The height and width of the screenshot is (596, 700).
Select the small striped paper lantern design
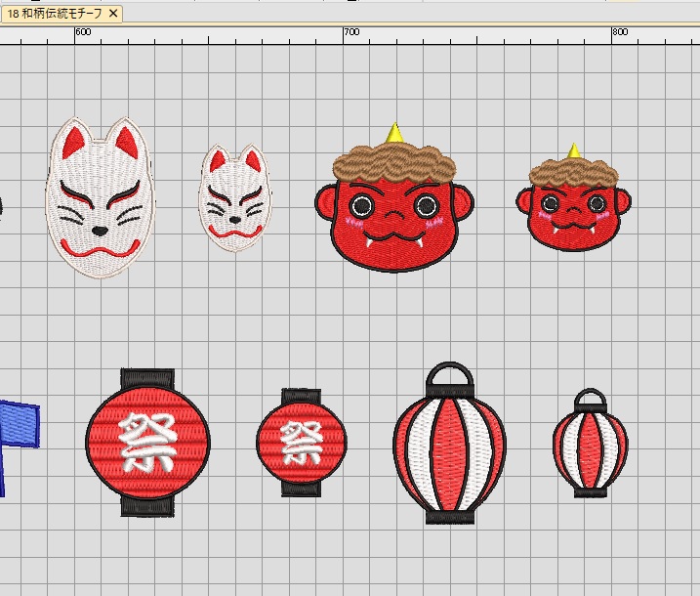[591, 443]
